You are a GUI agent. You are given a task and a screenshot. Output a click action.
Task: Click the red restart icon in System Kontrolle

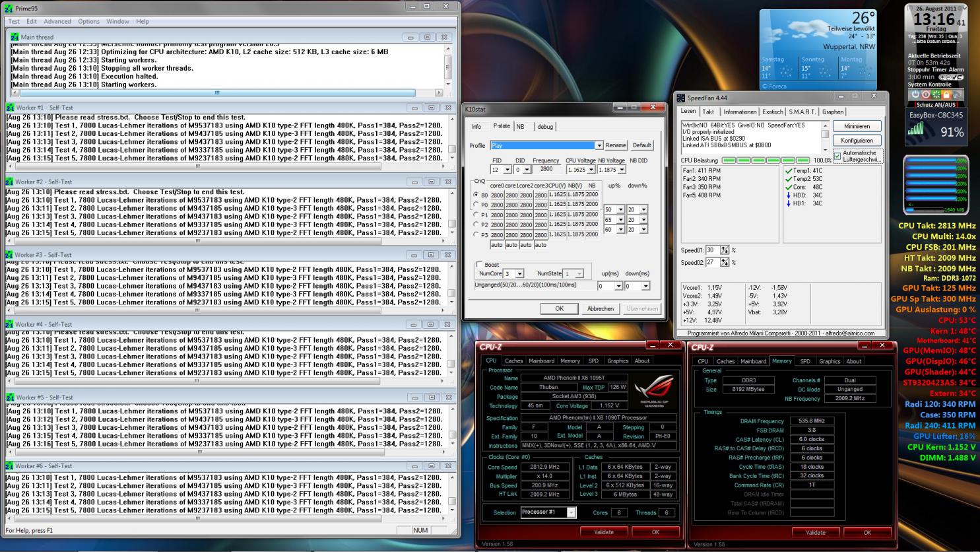(x=926, y=94)
